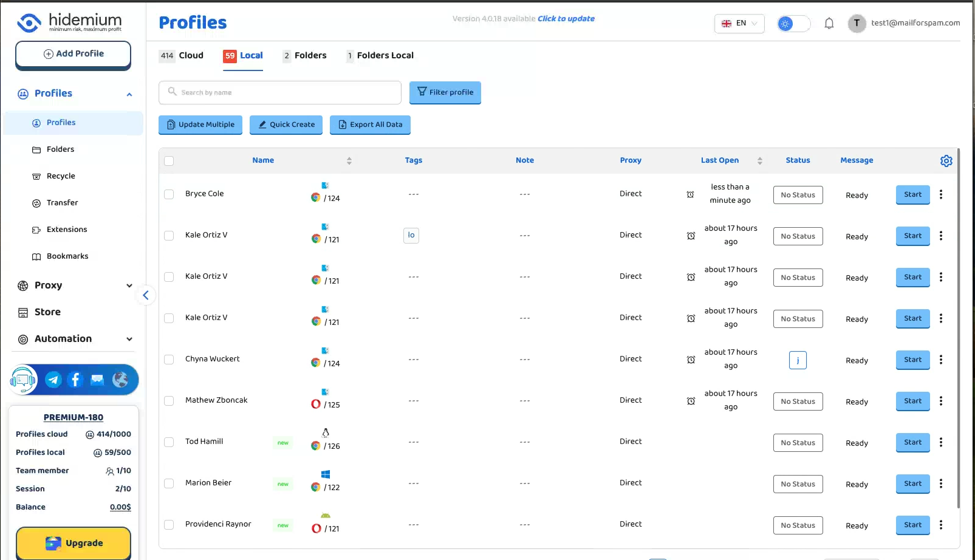Click the Search by name field
This screenshot has height=560, width=975.
(x=279, y=92)
